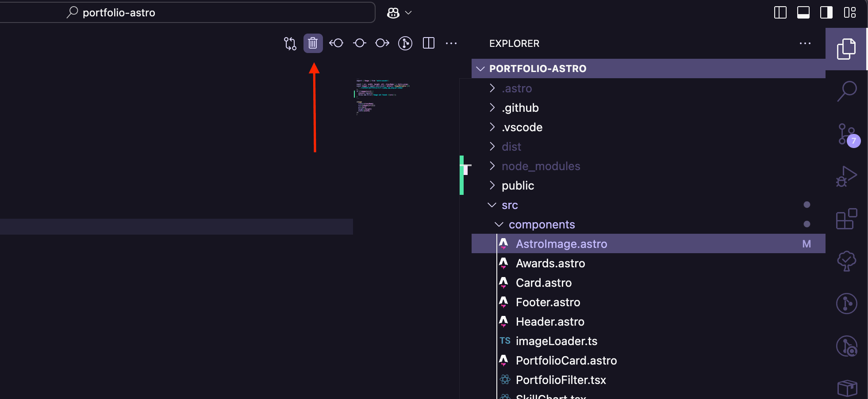The width and height of the screenshot is (868, 399).
Task: Toggle the secondary side bar
Action: pyautogui.click(x=826, y=12)
